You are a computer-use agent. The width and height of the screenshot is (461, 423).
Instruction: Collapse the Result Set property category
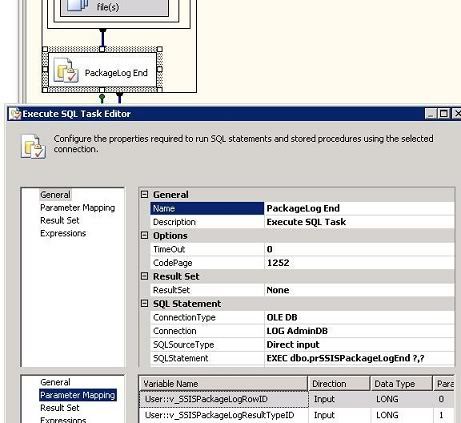click(144, 276)
